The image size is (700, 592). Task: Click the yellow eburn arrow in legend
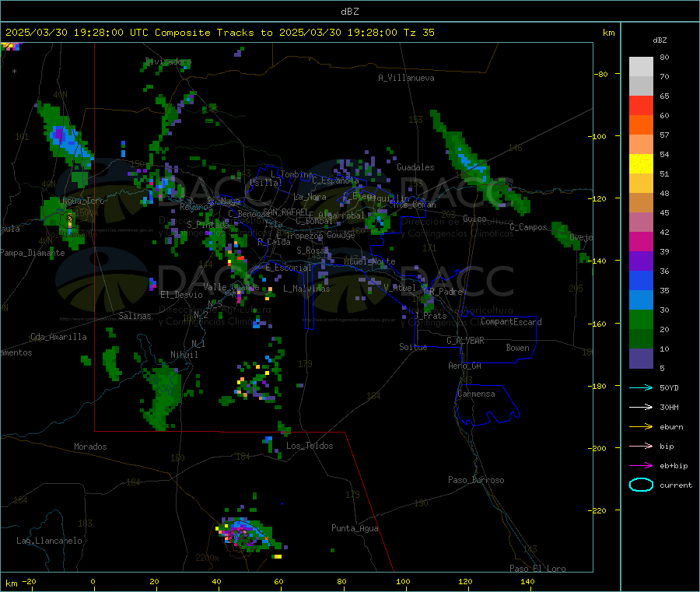[641, 427]
